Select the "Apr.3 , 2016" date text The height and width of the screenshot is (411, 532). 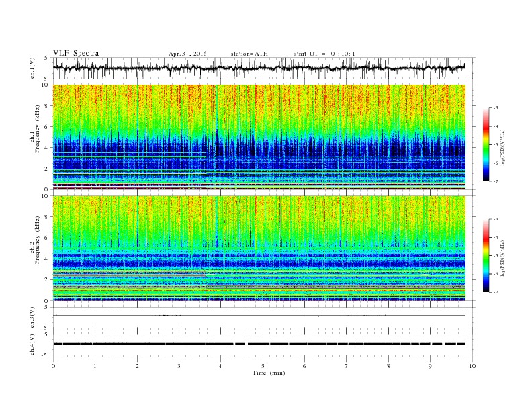(x=187, y=54)
